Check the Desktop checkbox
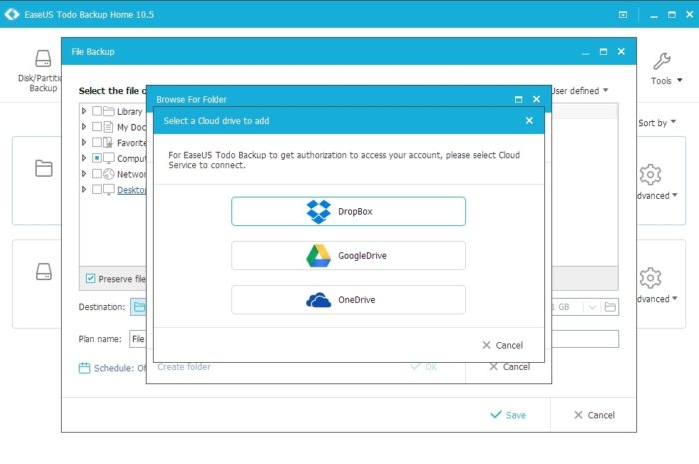Image resolution: width=699 pixels, height=464 pixels. [97, 189]
